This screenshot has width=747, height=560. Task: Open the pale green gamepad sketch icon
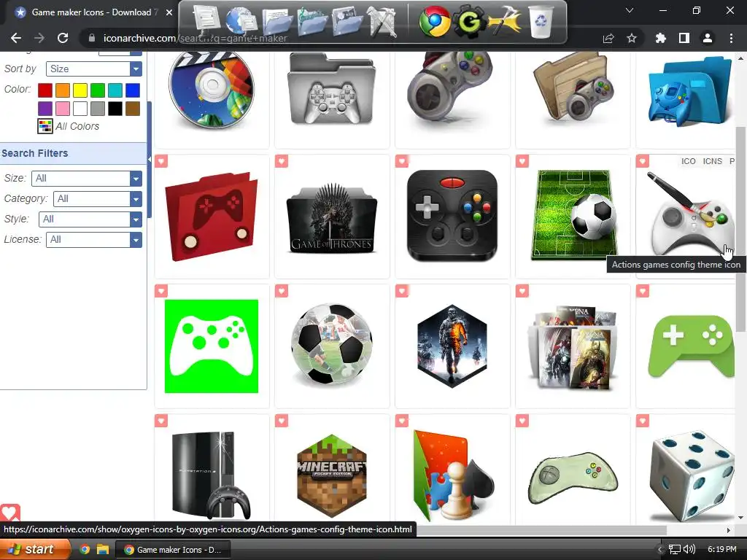point(573,478)
